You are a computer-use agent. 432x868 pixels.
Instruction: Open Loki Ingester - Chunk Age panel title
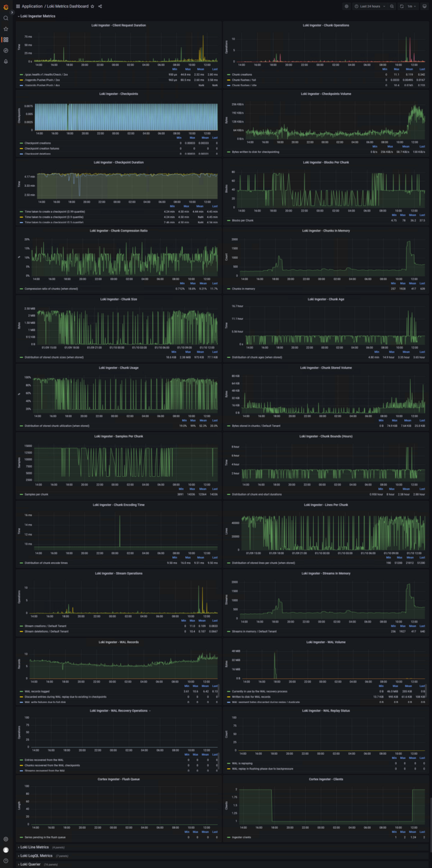(x=326, y=299)
